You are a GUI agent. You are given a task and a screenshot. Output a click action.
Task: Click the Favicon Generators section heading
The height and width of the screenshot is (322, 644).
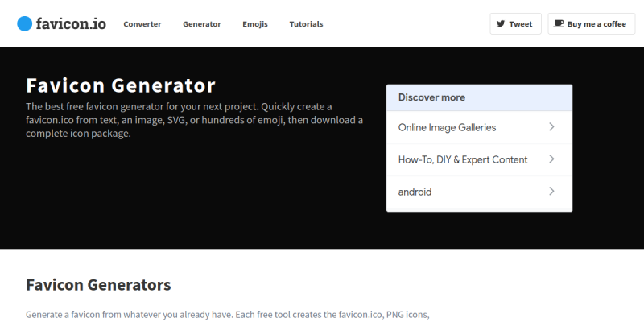98,285
